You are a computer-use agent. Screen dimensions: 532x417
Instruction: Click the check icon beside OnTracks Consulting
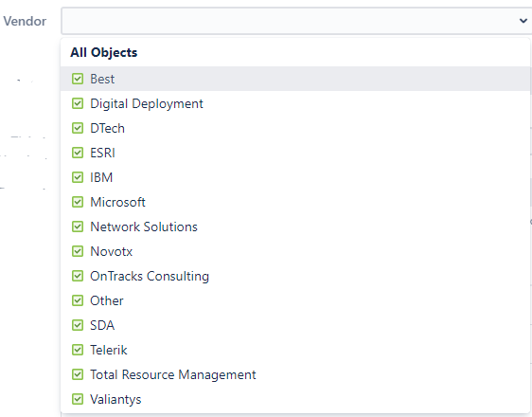point(78,276)
